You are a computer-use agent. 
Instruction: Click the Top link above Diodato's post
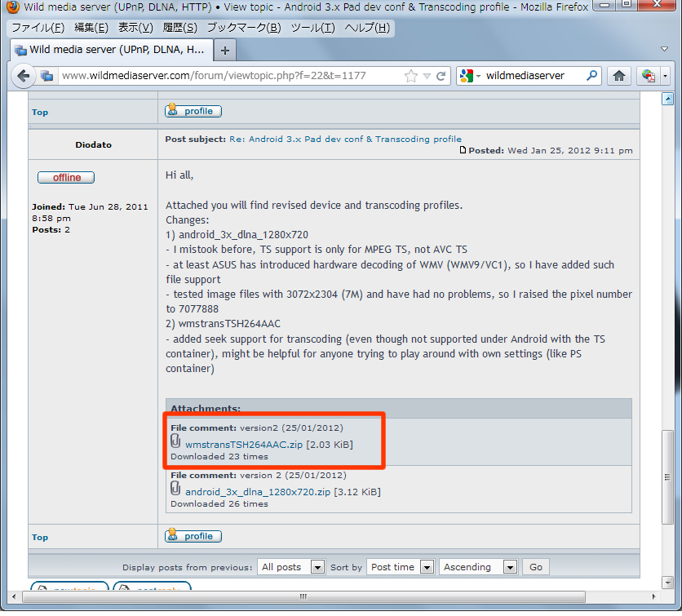tap(40, 113)
